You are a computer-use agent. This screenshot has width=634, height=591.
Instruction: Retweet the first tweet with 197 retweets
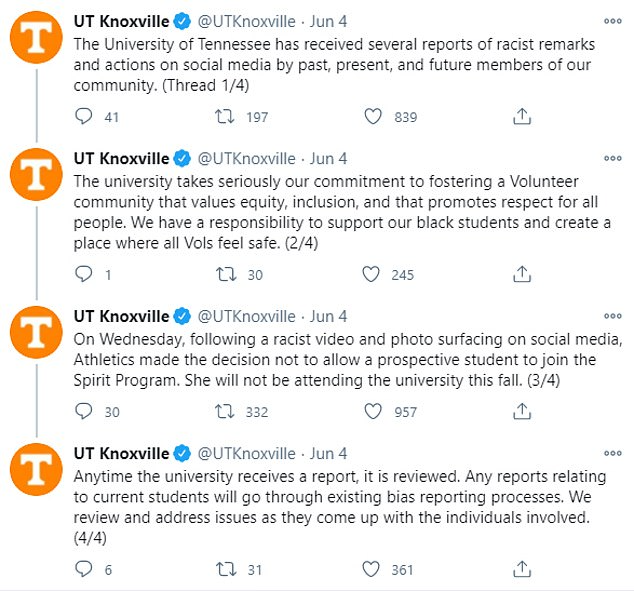pos(224,116)
